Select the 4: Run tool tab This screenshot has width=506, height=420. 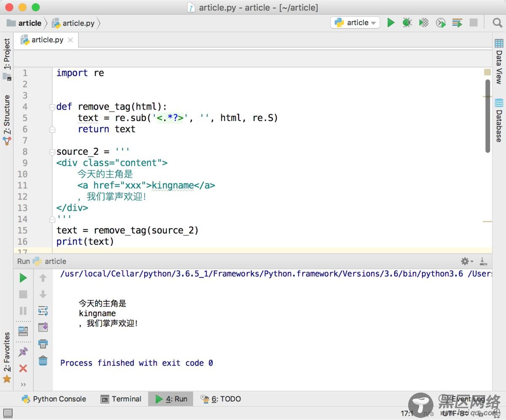(x=171, y=399)
